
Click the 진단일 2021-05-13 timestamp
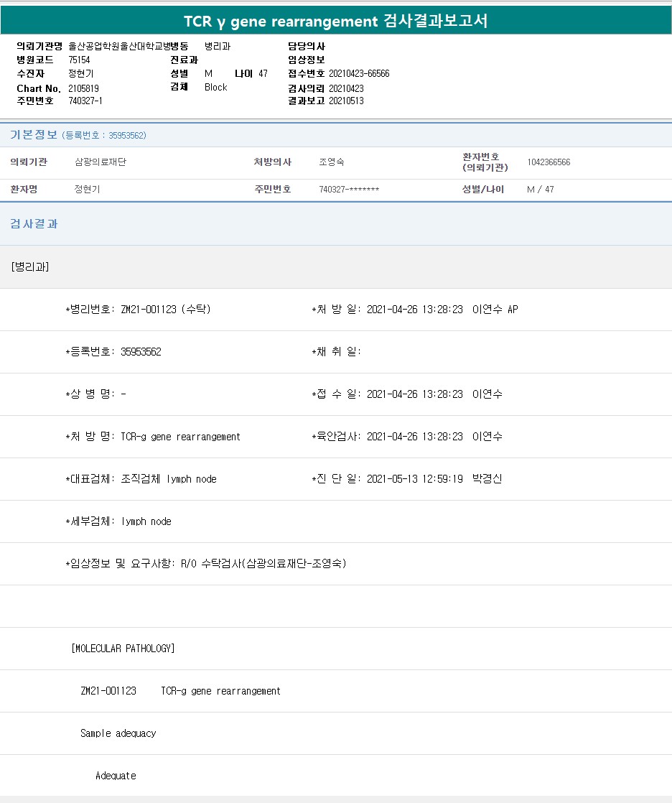pyautogui.click(x=414, y=479)
